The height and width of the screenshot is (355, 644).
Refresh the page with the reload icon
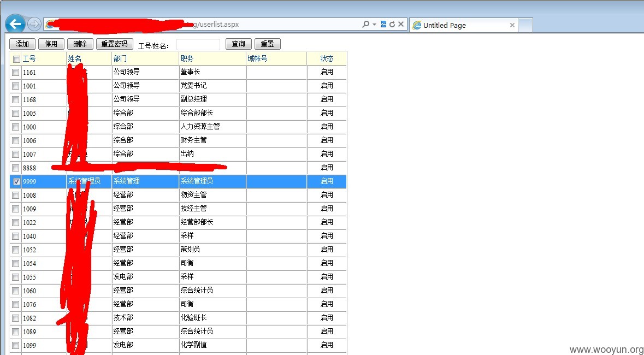click(392, 24)
